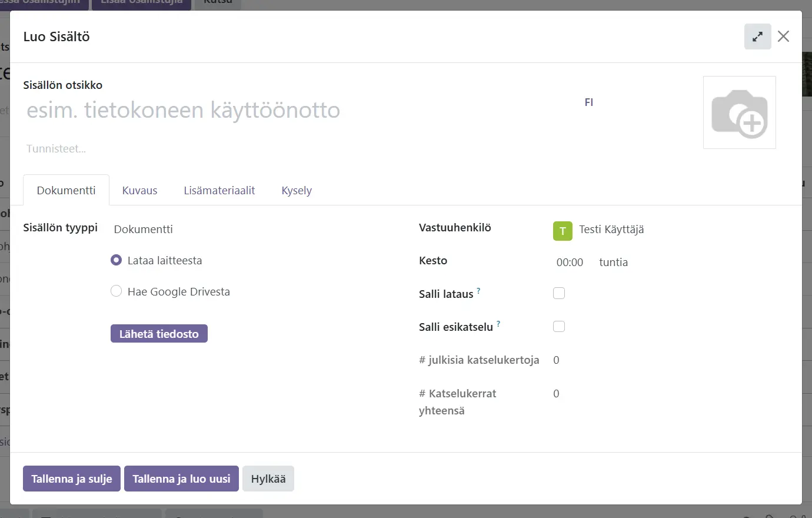Enable the Salli lataus checkbox
Screen dimensions: 812x518
[559, 293]
